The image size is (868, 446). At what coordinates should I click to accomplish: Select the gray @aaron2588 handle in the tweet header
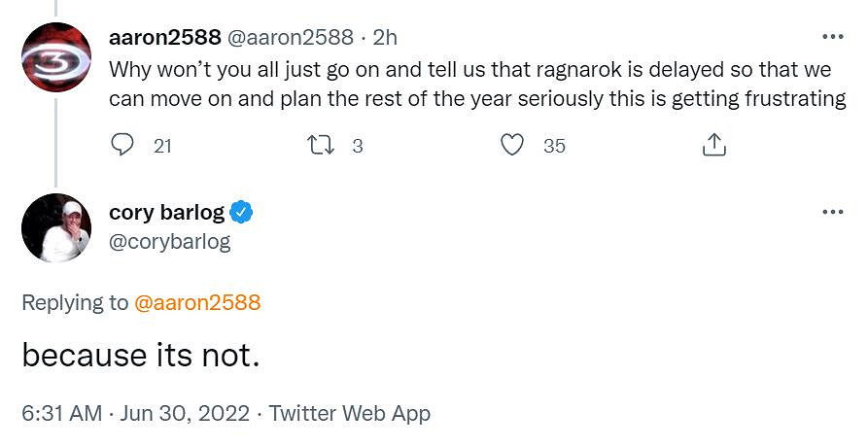pyautogui.click(x=290, y=38)
